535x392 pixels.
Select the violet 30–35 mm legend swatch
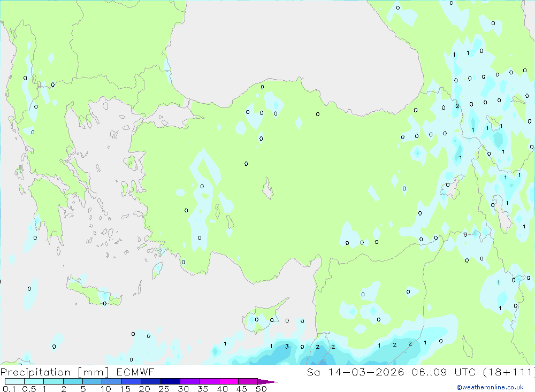click(190, 381)
